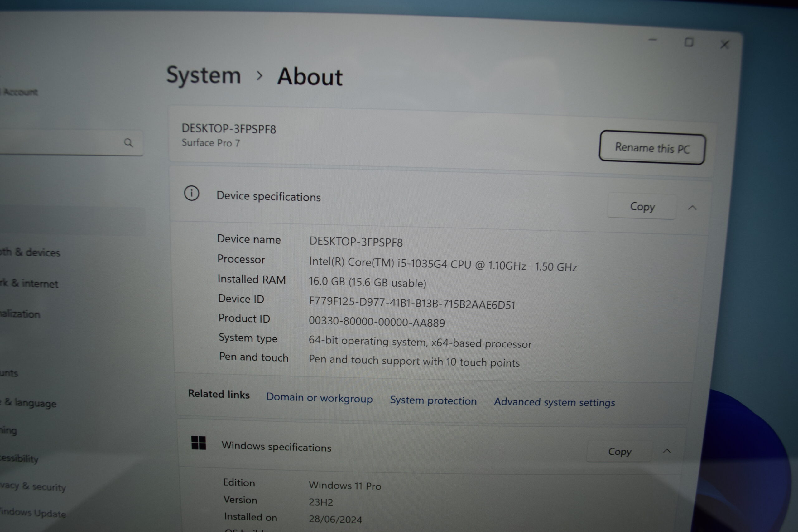
Task: Open Advanced system settings link
Action: (555, 402)
